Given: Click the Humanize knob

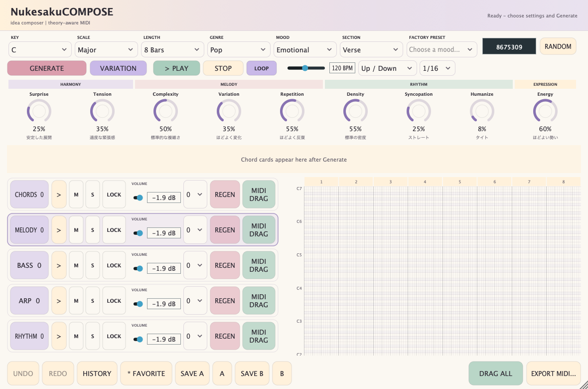Looking at the screenshot, I should click(482, 111).
